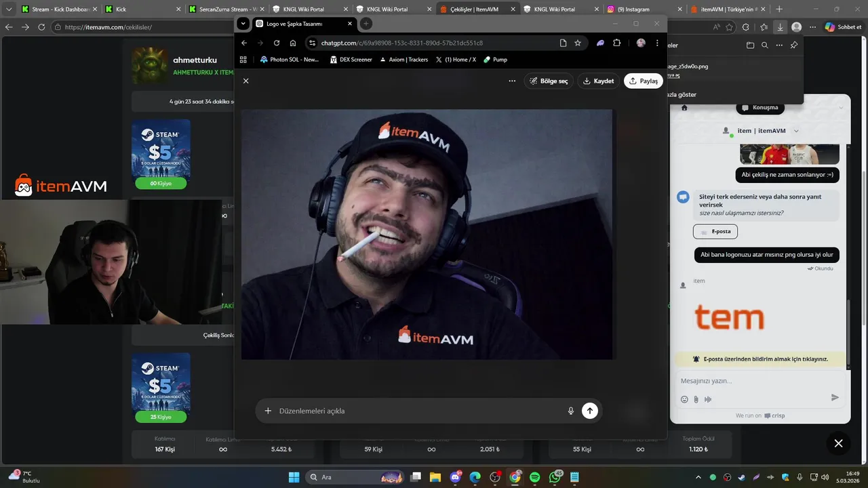
Task: Collapse the chat widget with the top chevron
Action: coord(841,108)
